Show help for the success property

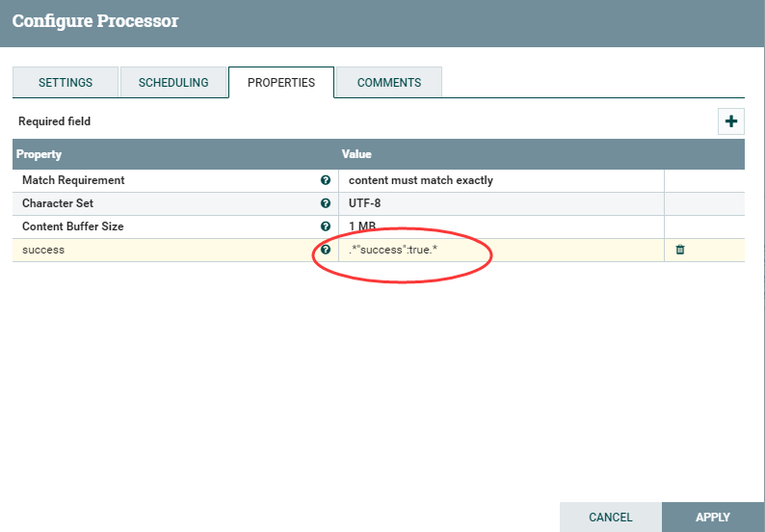(326, 250)
